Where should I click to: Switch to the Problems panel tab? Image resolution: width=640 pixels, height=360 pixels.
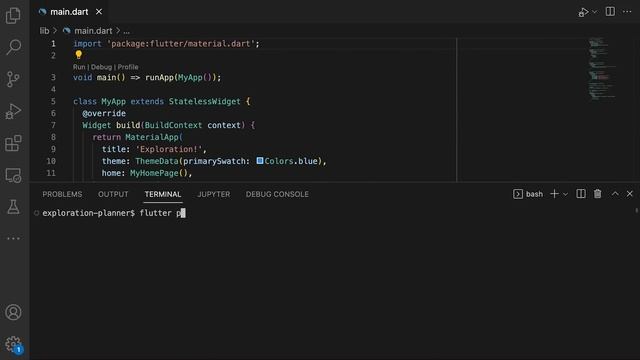(62, 194)
